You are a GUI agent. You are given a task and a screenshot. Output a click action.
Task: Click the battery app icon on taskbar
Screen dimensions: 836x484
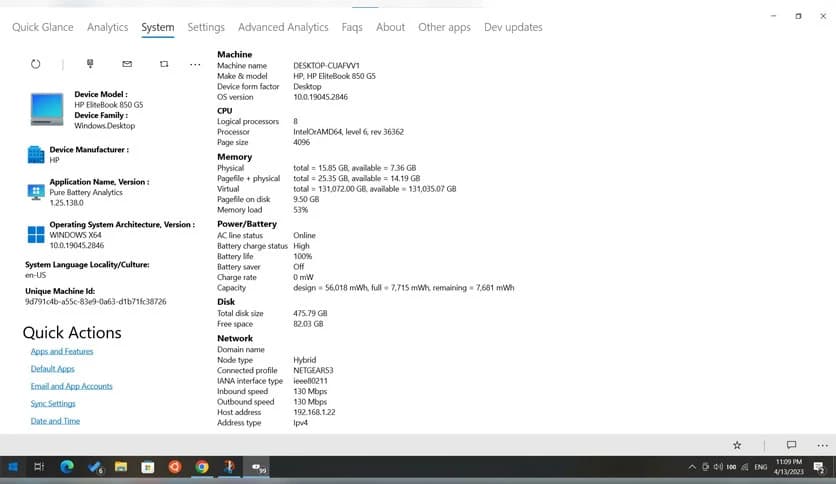[x=259, y=468]
